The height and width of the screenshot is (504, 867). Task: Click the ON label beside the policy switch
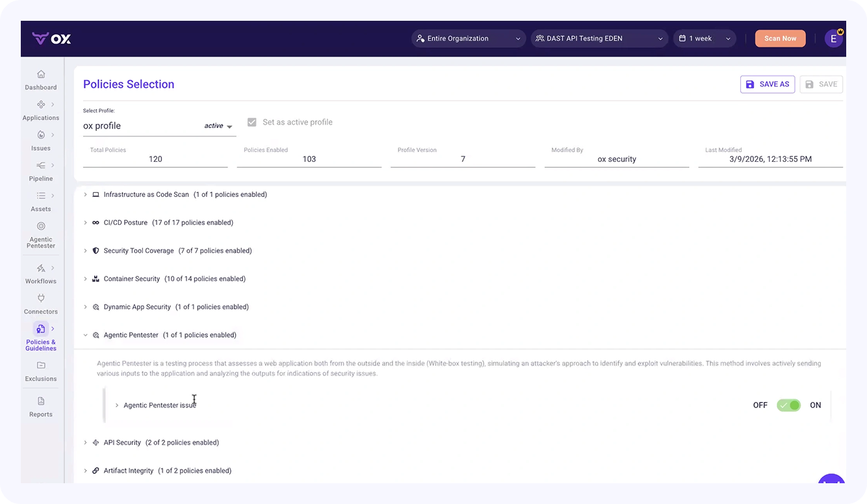(x=816, y=405)
